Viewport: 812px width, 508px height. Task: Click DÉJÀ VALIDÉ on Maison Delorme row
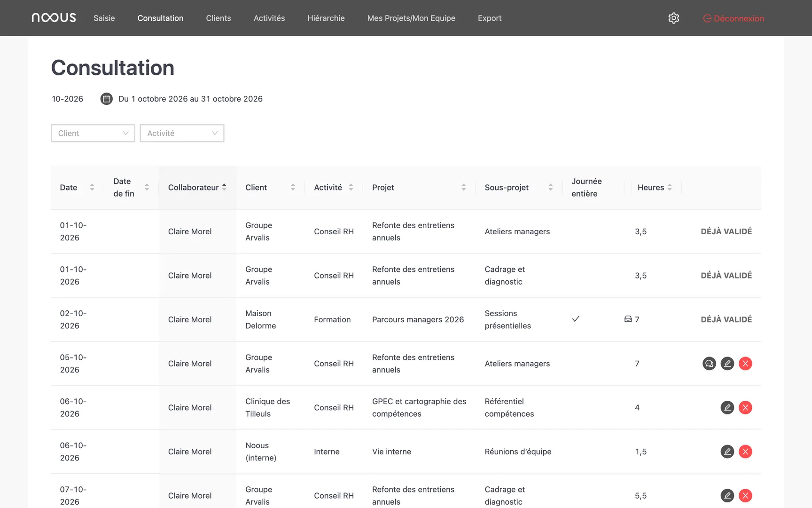[726, 319]
